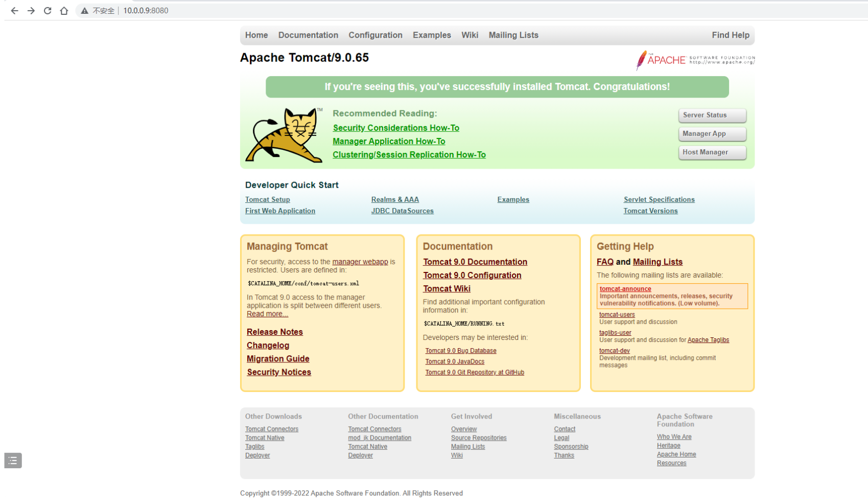Open Tomcat 9.0 Bug Database link
Image resolution: width=868 pixels, height=504 pixels.
click(x=461, y=351)
